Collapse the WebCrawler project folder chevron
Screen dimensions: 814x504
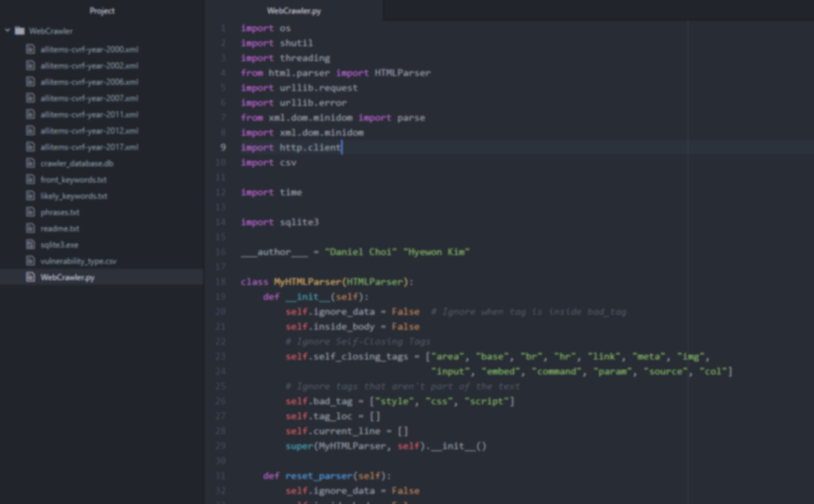tap(7, 31)
